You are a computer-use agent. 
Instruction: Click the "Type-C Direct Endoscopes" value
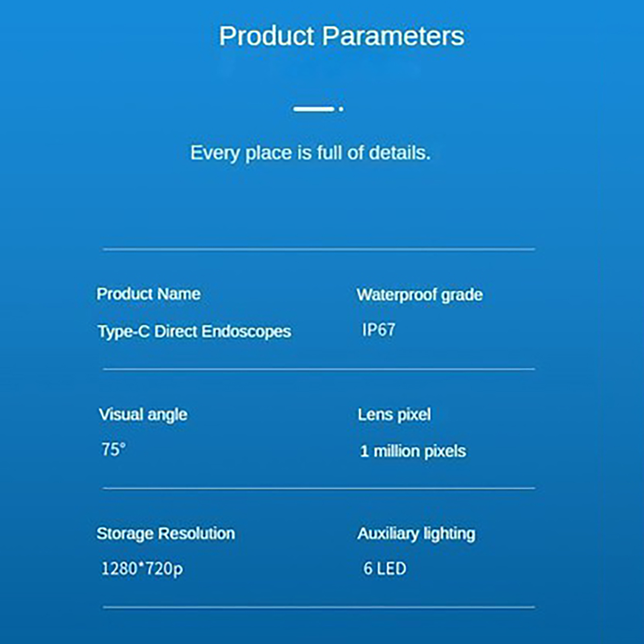point(194,332)
